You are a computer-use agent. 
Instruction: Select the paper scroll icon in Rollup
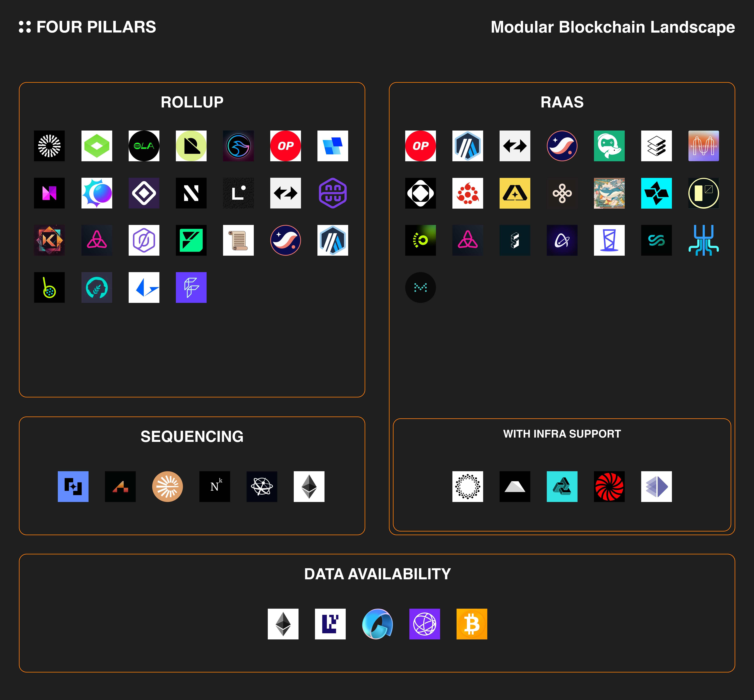[x=238, y=240]
